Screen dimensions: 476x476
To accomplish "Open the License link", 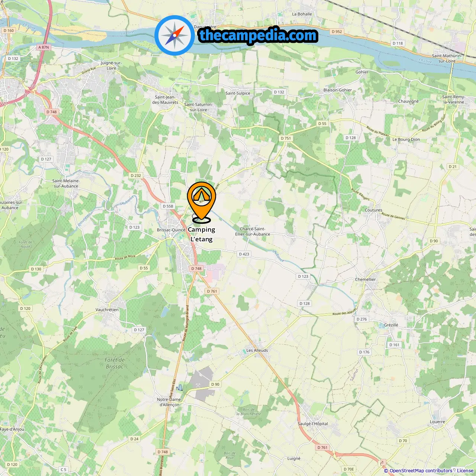I will click(465, 471).
